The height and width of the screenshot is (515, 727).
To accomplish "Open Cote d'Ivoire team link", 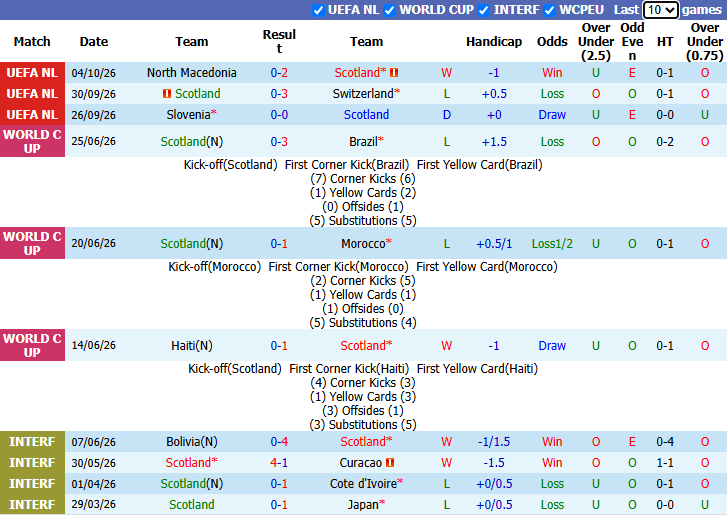I will (363, 483).
